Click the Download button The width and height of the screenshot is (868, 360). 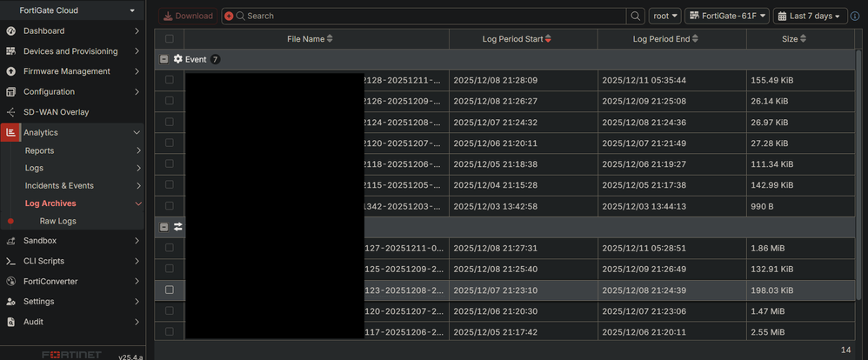point(188,16)
